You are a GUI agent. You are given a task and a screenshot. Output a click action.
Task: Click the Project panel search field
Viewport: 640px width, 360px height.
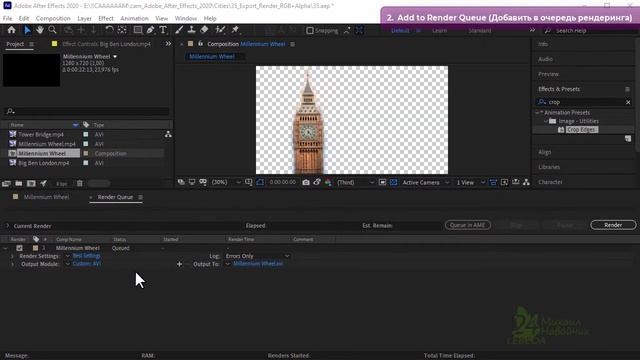pos(87,111)
